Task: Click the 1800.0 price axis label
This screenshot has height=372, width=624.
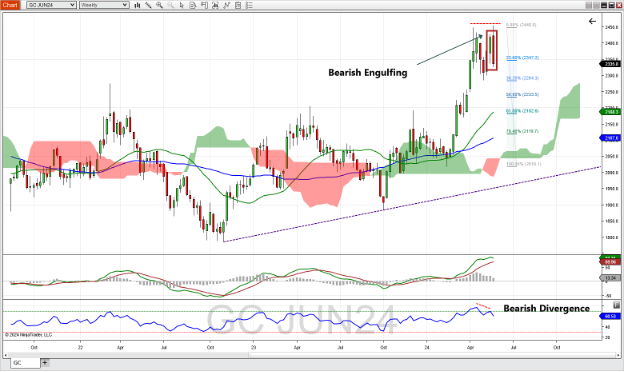Action: coord(612,238)
